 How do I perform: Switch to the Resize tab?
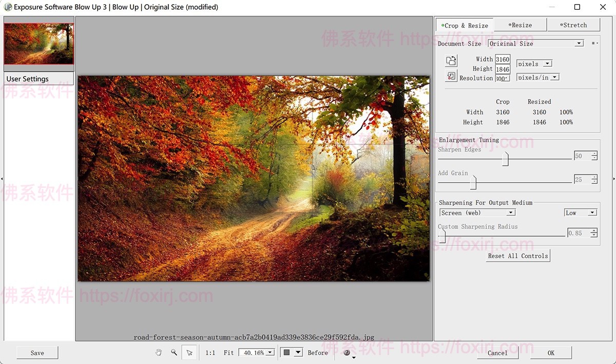pos(520,25)
